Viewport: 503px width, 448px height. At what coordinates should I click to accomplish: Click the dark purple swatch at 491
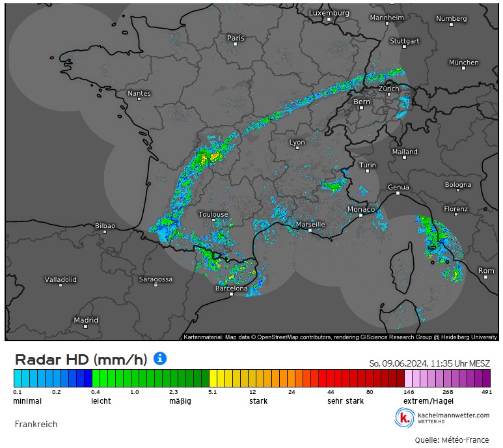[x=487, y=378]
